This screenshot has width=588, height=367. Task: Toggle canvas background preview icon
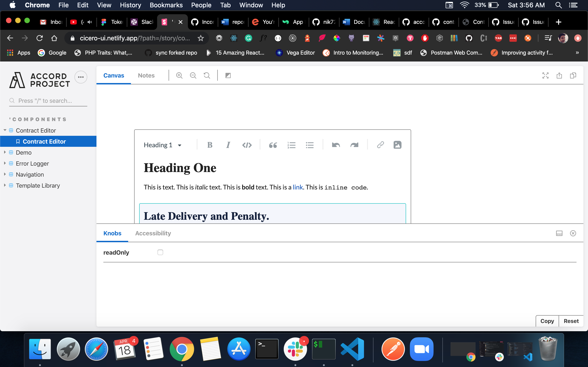[x=228, y=75]
